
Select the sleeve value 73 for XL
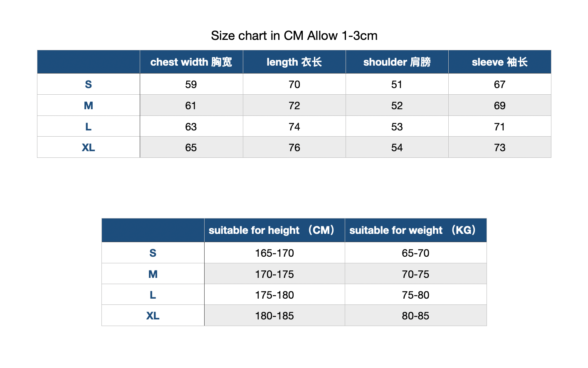499,147
